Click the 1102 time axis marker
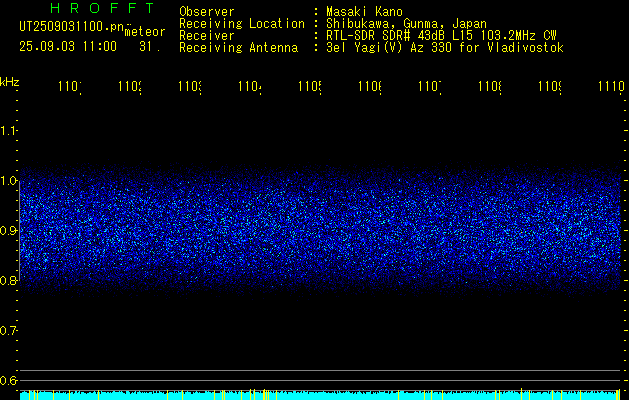This screenshot has width=629, height=400. coord(130,87)
